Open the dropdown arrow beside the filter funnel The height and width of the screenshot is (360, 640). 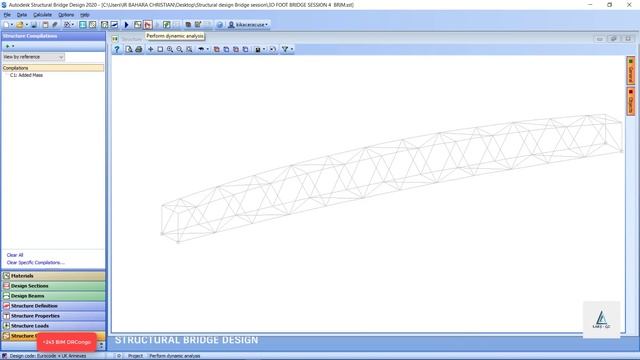point(292,49)
